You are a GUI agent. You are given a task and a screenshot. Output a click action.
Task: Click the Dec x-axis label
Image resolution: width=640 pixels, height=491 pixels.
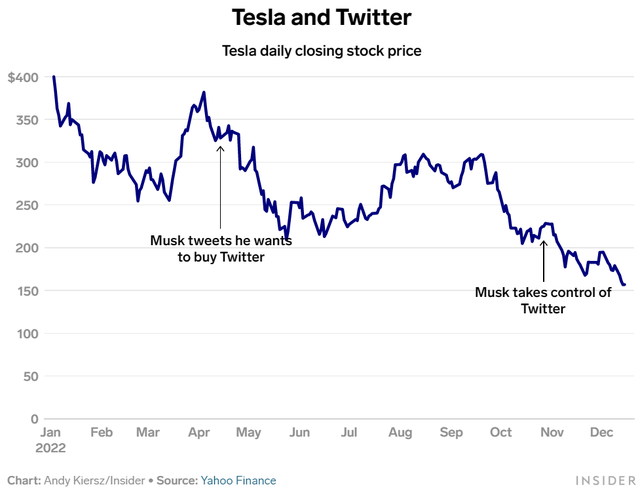602,432
